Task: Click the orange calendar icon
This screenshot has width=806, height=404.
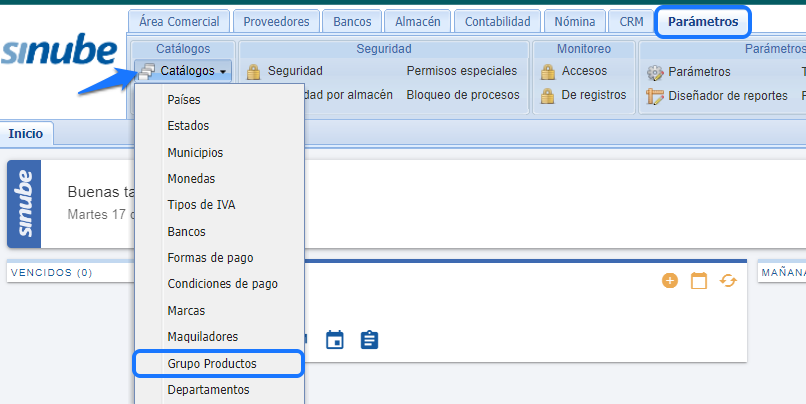Action: coord(699,281)
